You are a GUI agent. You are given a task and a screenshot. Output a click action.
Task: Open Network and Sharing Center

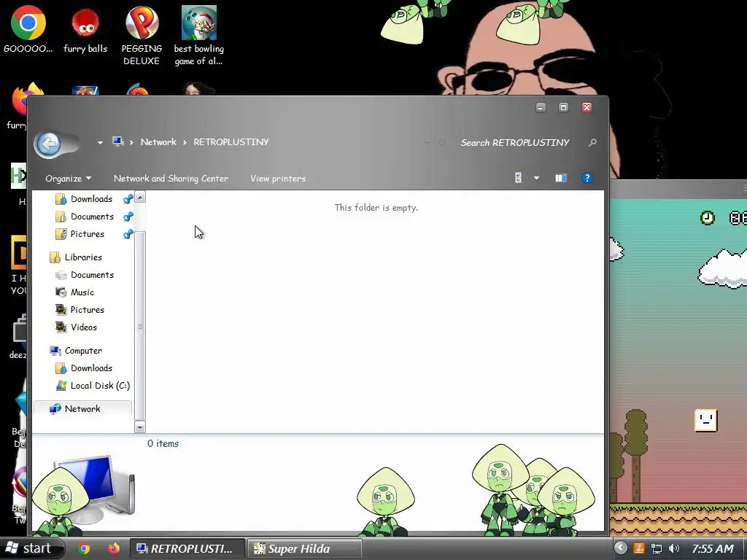(171, 179)
